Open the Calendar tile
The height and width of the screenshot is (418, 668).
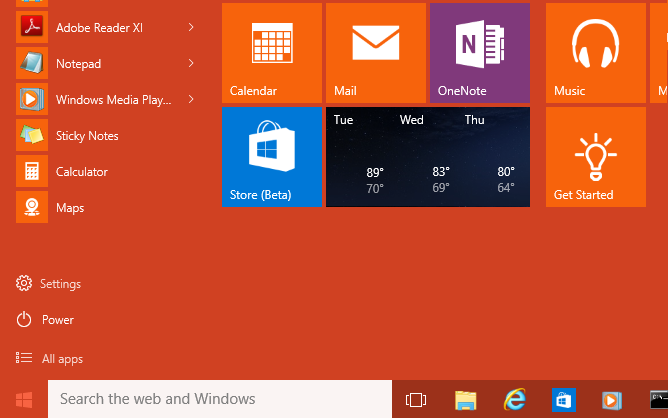[272, 53]
